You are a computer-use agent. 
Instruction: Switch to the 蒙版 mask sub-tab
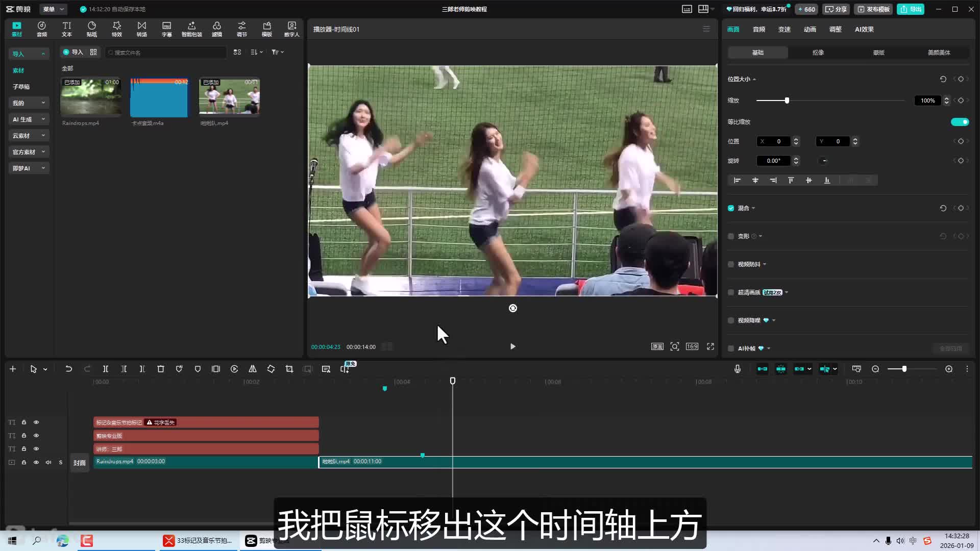[x=878, y=53]
